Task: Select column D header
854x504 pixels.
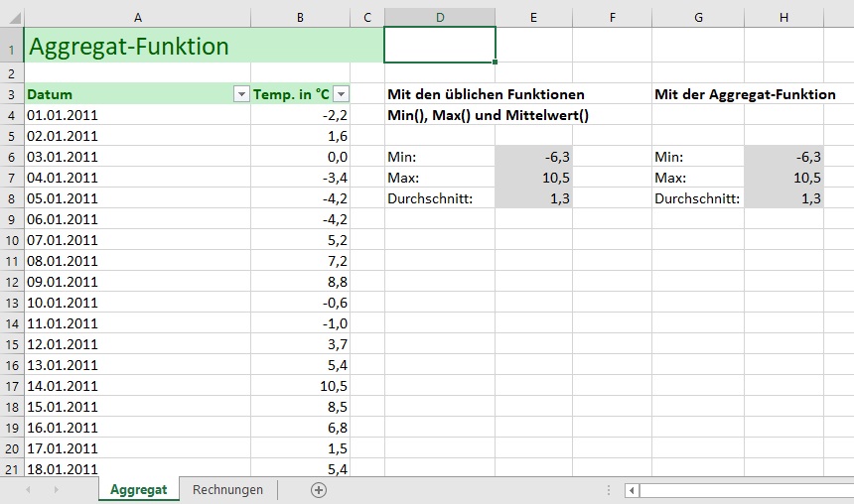Action: pyautogui.click(x=439, y=17)
